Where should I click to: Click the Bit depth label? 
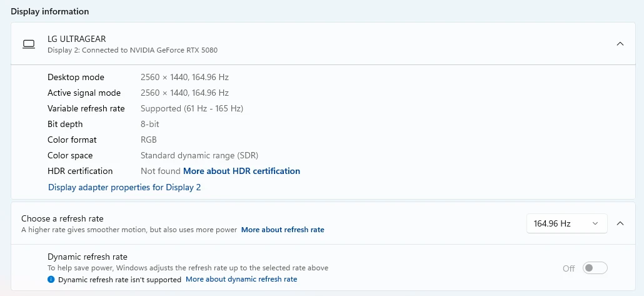coord(65,124)
